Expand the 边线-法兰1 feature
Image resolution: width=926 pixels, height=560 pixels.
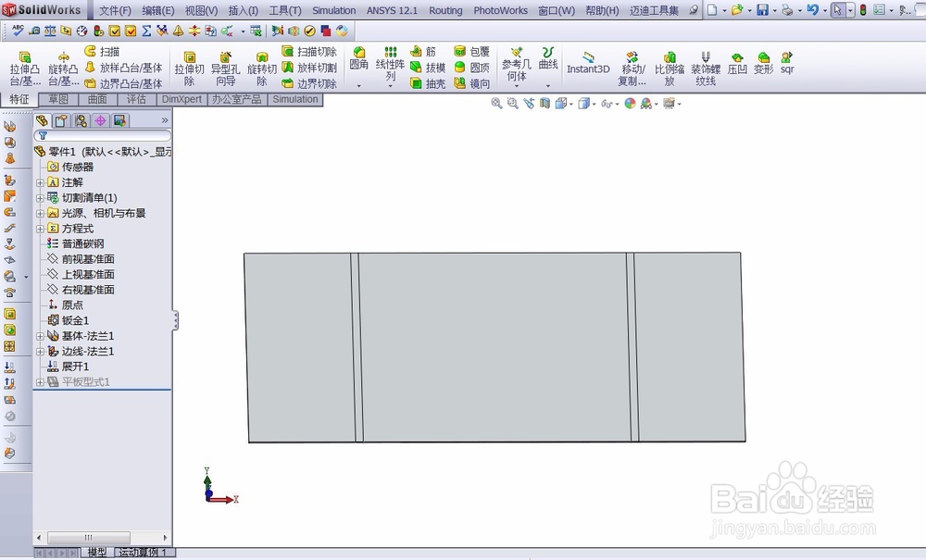(x=40, y=351)
